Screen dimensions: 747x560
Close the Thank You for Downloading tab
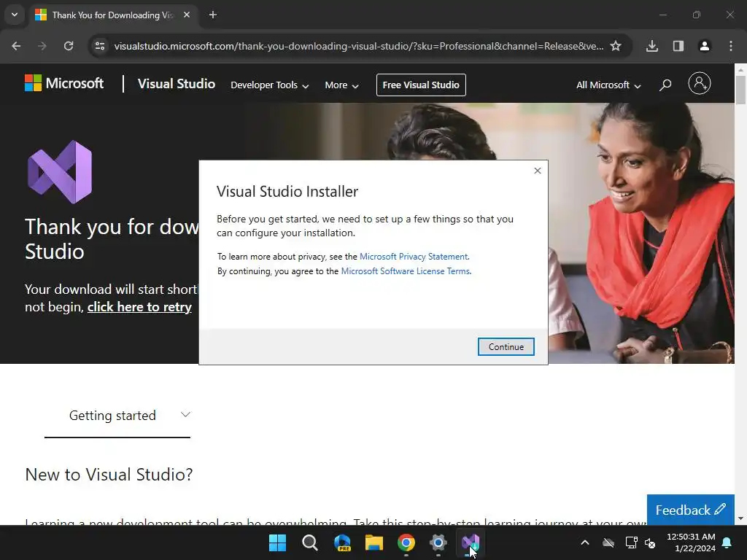[187, 15]
